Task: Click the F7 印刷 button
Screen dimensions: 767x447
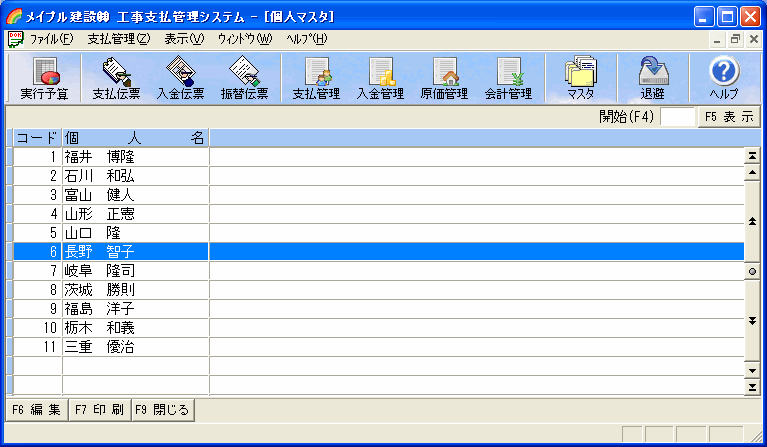Action: 99,410
